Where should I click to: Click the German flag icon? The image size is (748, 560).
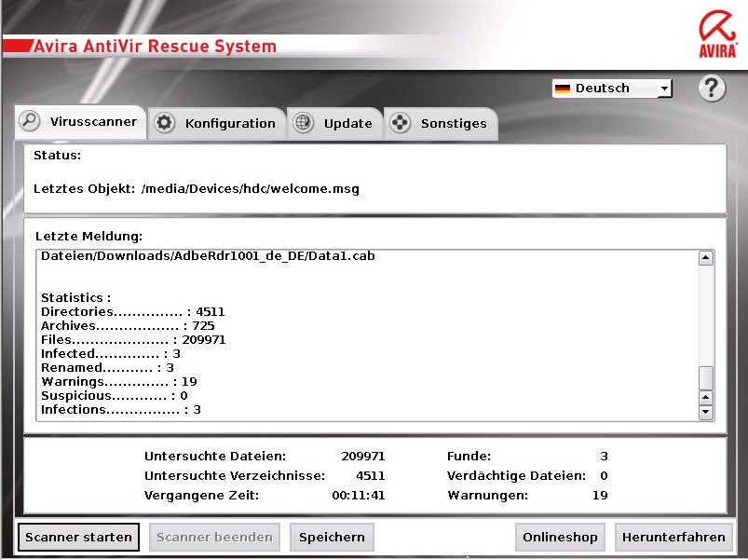click(563, 89)
